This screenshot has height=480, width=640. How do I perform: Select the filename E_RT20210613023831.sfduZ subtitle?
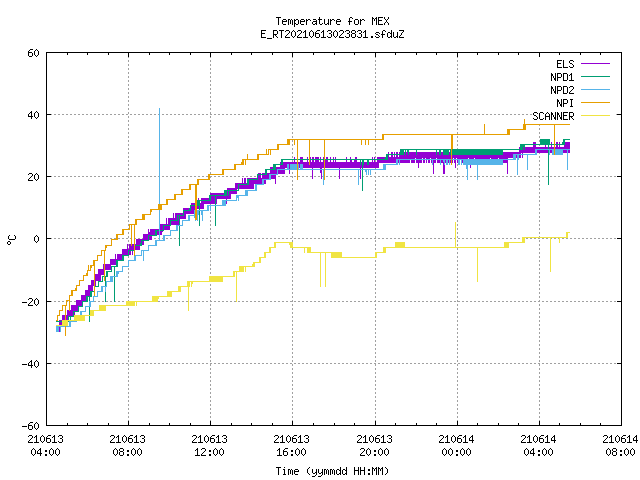(x=332, y=34)
